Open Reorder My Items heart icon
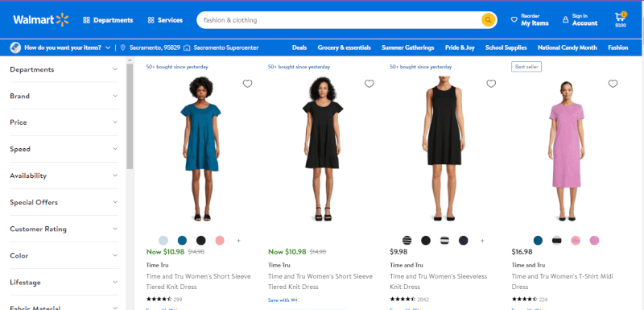The height and width of the screenshot is (310, 644). (x=514, y=19)
